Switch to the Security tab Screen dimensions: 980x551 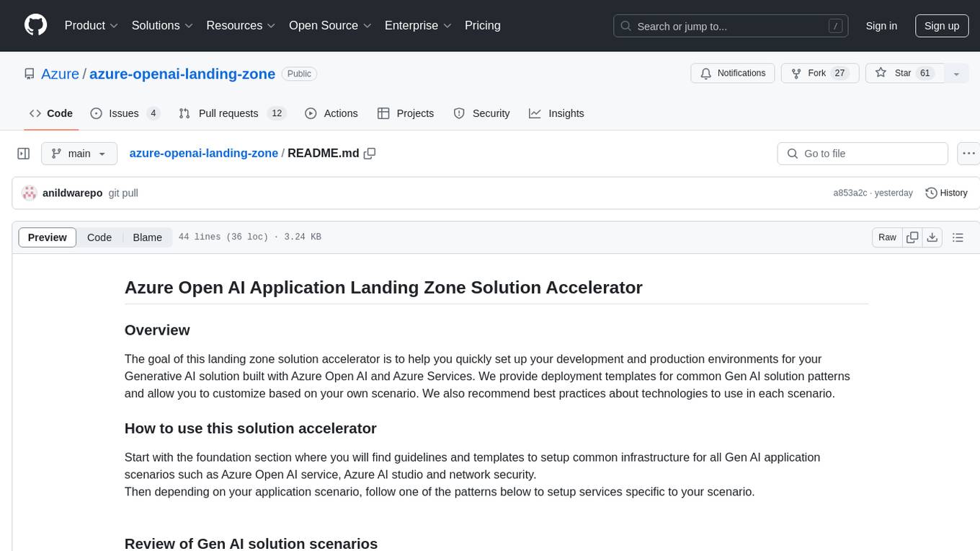coord(481,113)
